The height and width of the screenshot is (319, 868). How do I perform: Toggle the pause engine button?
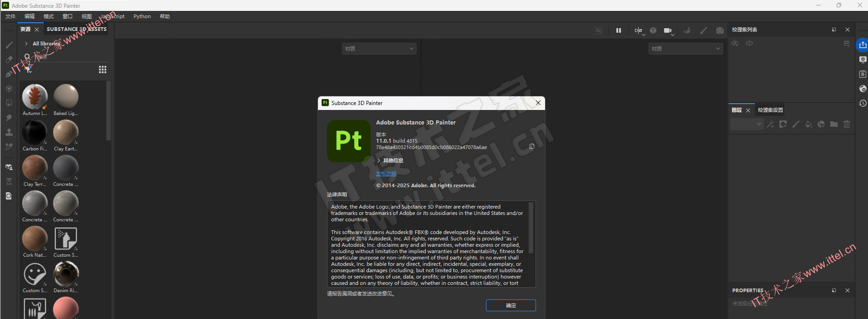(619, 30)
